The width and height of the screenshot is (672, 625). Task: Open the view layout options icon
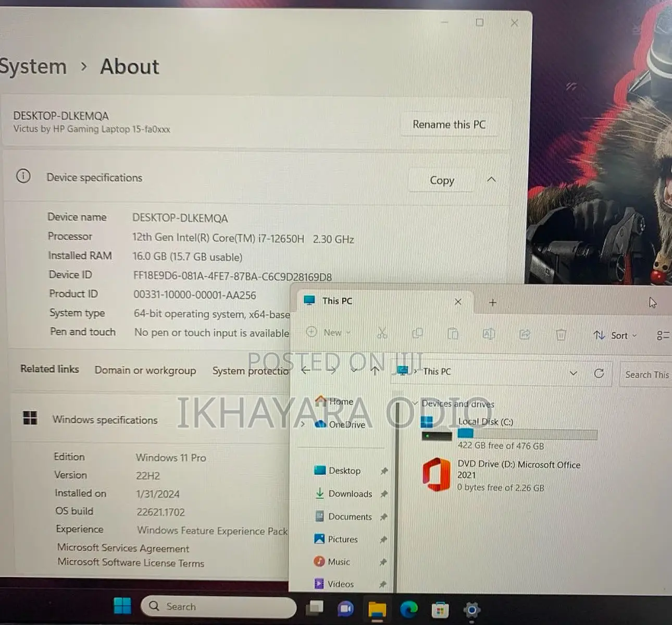[x=663, y=336]
